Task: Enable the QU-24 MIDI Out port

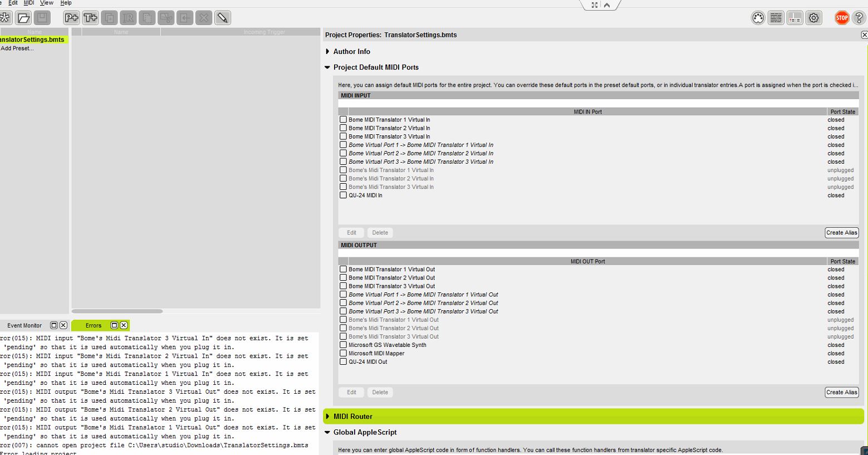Action: 343,361
